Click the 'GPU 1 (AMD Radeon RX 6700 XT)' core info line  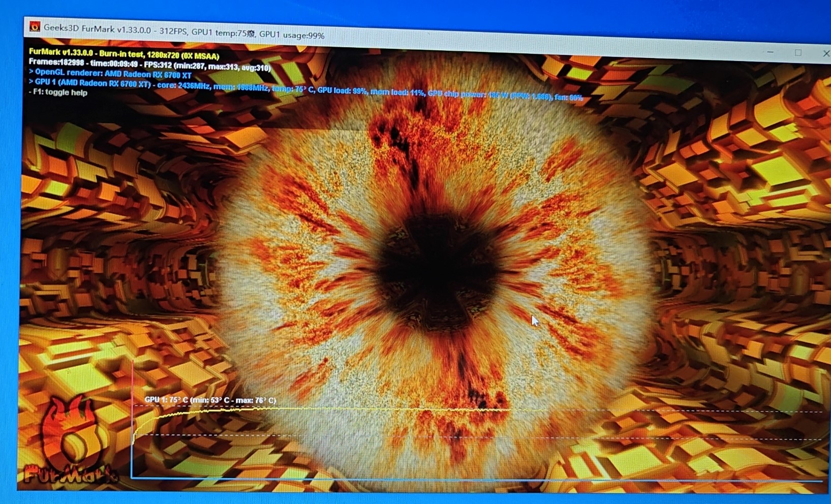pos(305,89)
